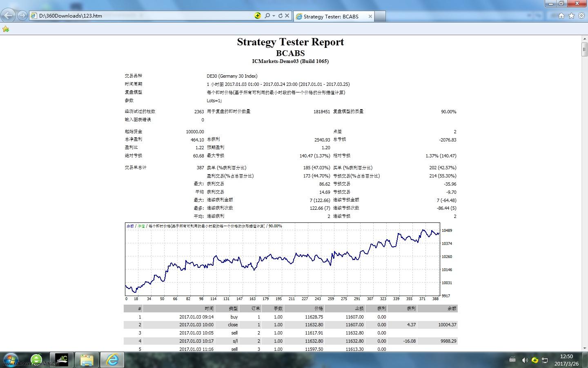This screenshot has height=368, width=588.
Task: Click page scrollbar down arrow
Action: tap(584, 348)
